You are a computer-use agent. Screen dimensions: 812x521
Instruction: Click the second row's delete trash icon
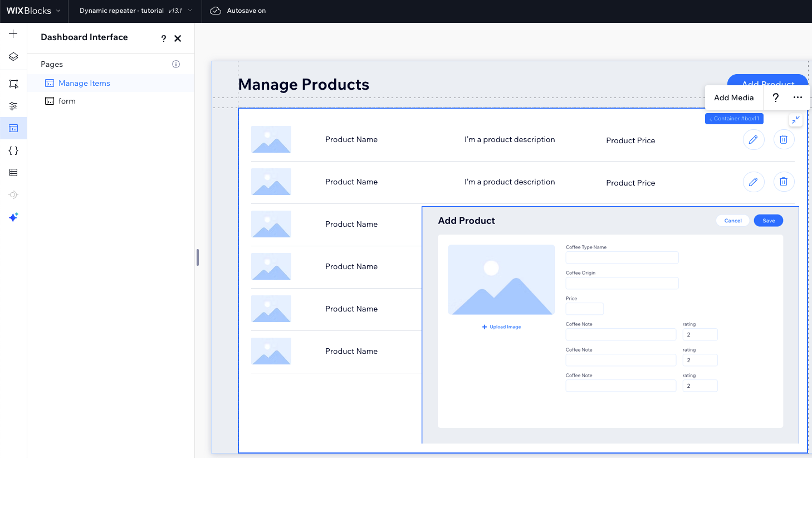click(x=783, y=182)
